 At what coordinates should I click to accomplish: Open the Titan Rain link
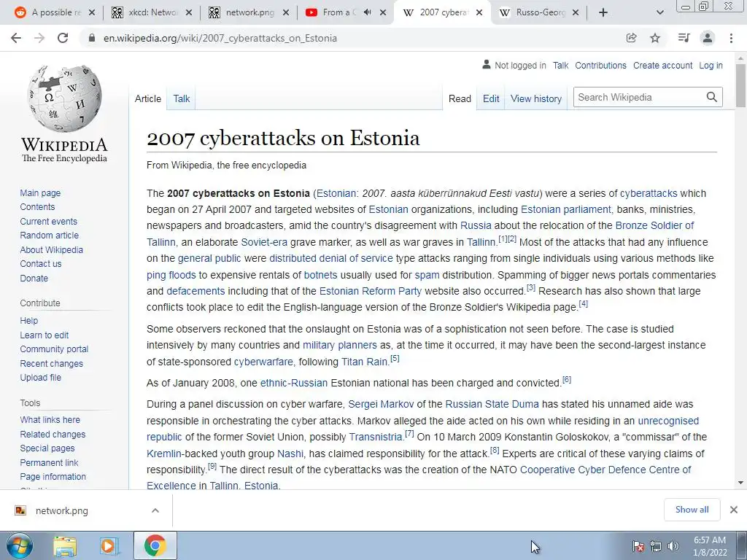365,362
